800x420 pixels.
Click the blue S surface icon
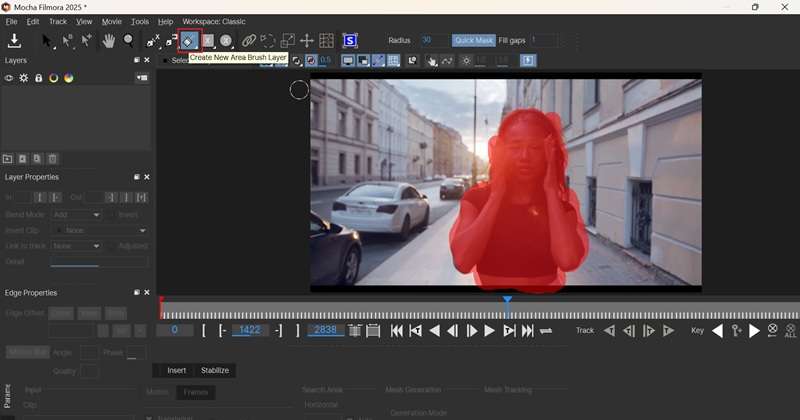pyautogui.click(x=350, y=40)
